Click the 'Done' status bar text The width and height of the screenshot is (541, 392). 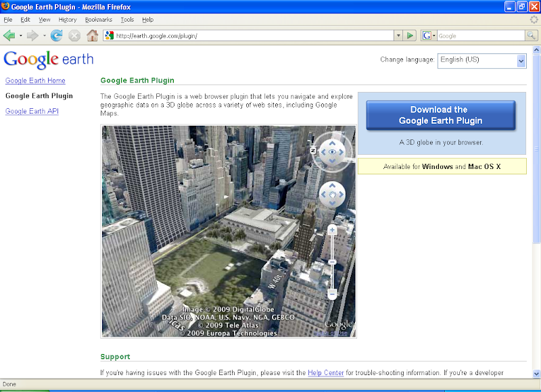coord(9,384)
